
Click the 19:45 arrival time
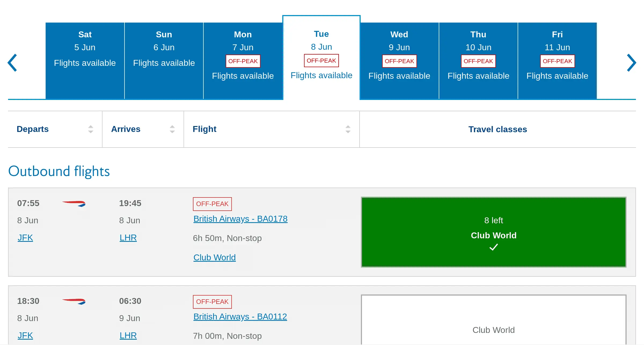[130, 203]
